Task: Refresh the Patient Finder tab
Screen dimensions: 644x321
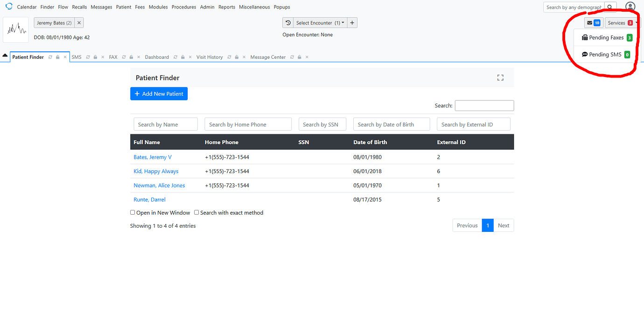Action: pos(49,56)
